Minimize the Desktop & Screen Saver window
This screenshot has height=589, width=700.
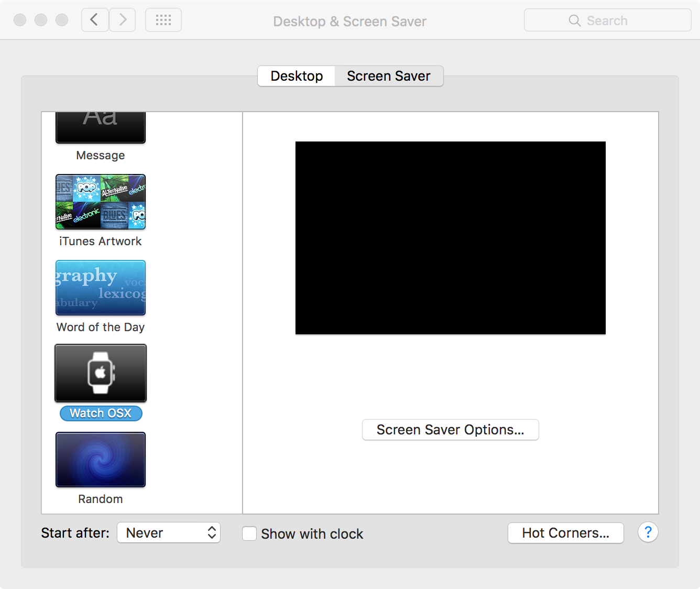[x=41, y=20]
